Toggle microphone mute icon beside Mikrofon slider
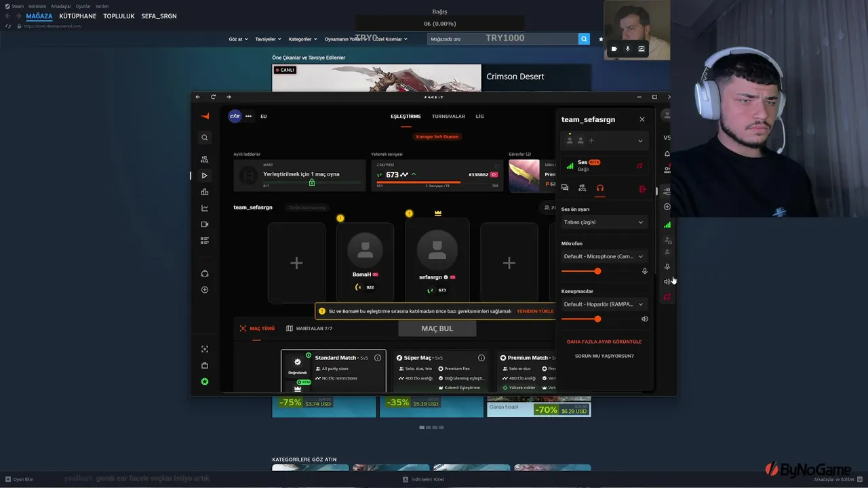 click(645, 271)
